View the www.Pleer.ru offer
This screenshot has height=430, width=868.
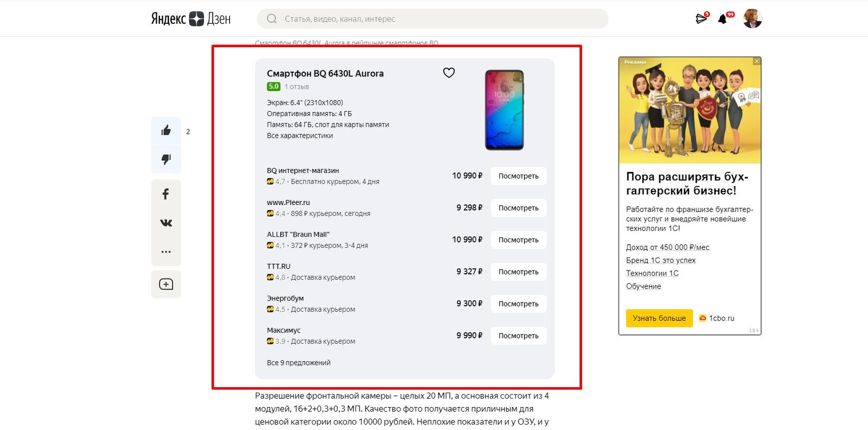pyautogui.click(x=518, y=208)
